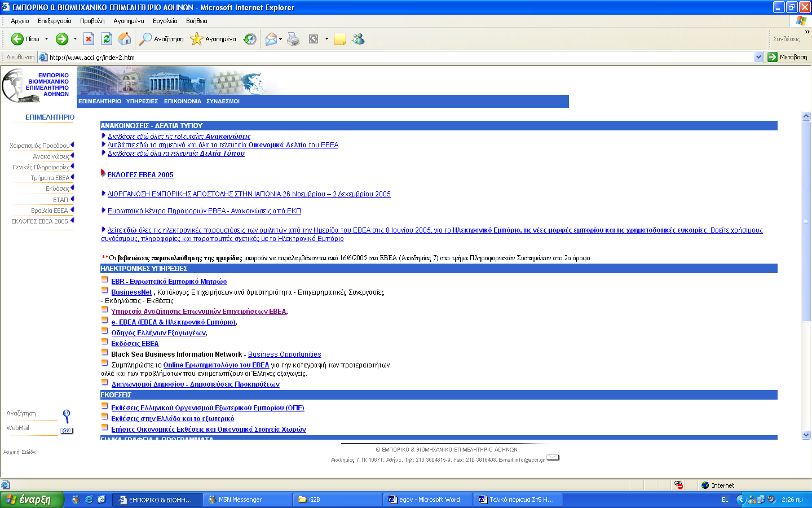Click the Μετάβαση go button

(787, 57)
